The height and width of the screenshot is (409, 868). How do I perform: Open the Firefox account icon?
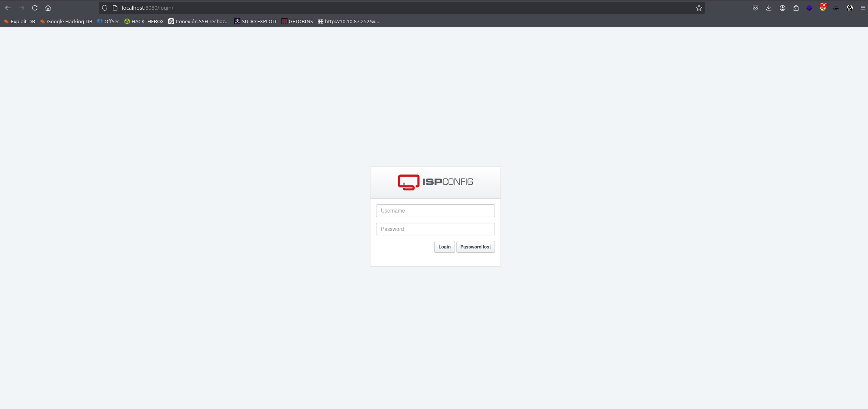click(782, 8)
